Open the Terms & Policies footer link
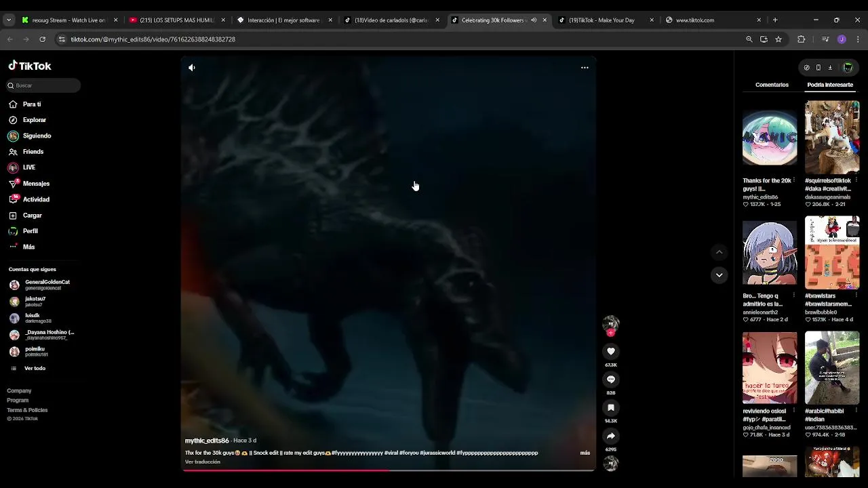The height and width of the screenshot is (488, 868). pos(27,410)
